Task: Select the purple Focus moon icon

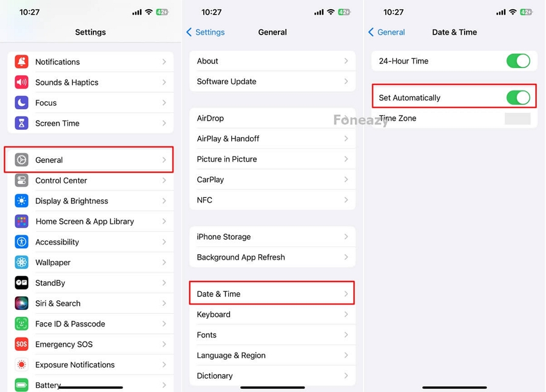Action: coord(22,103)
